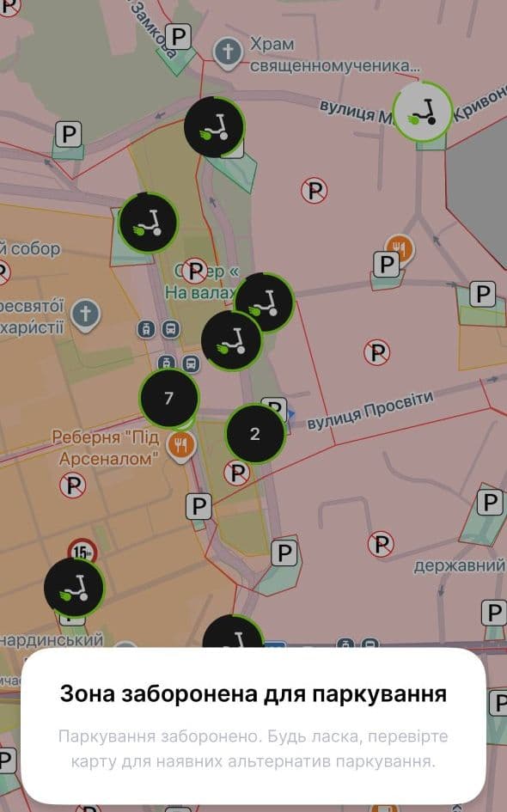Tap the bus stop icon near На валах
The height and width of the screenshot is (812, 507).
click(x=170, y=329)
